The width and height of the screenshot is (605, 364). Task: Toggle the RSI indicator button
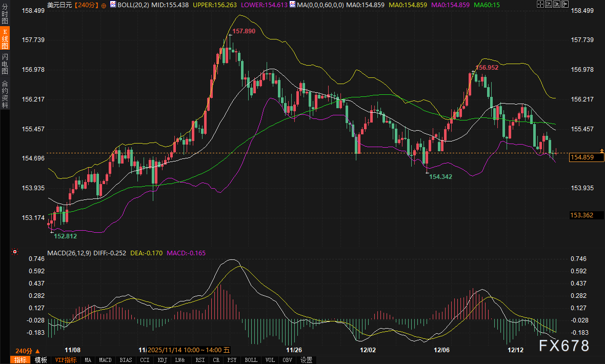[x=199, y=360]
